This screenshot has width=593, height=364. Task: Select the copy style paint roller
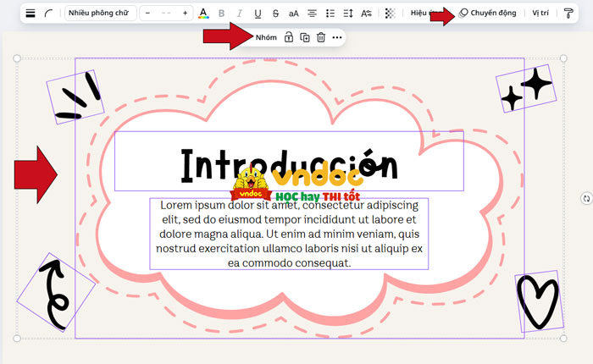pos(568,14)
